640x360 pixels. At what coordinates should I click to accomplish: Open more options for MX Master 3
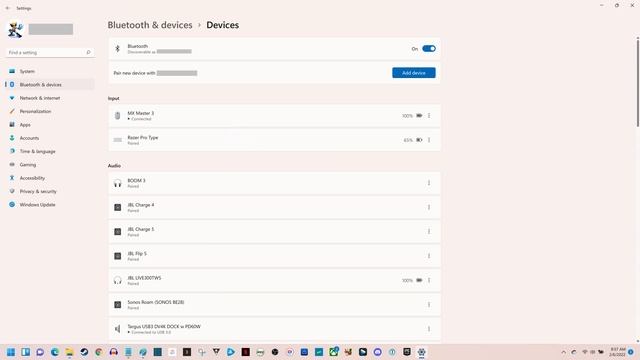click(429, 116)
